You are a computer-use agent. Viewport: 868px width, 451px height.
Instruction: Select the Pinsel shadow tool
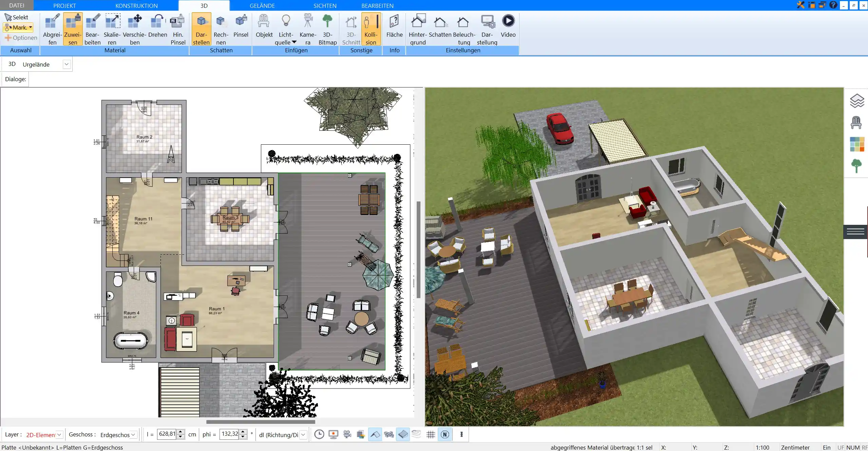tap(241, 26)
